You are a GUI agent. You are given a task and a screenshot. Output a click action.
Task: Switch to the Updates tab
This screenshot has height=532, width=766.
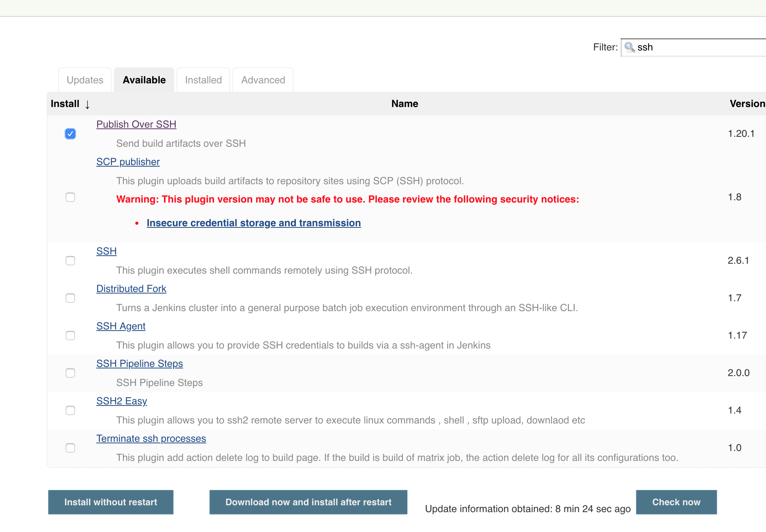click(x=85, y=80)
